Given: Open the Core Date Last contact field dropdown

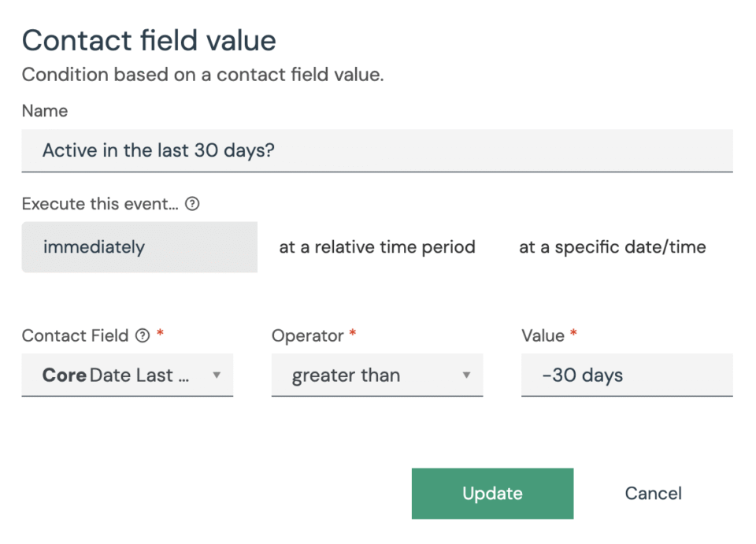Looking at the screenshot, I should (x=117, y=376).
